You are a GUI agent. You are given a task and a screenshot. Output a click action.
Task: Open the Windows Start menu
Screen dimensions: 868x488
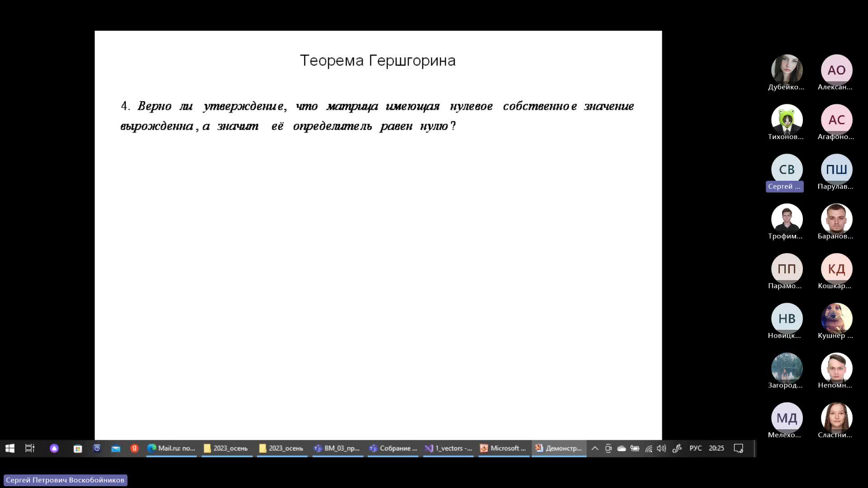[10, 448]
